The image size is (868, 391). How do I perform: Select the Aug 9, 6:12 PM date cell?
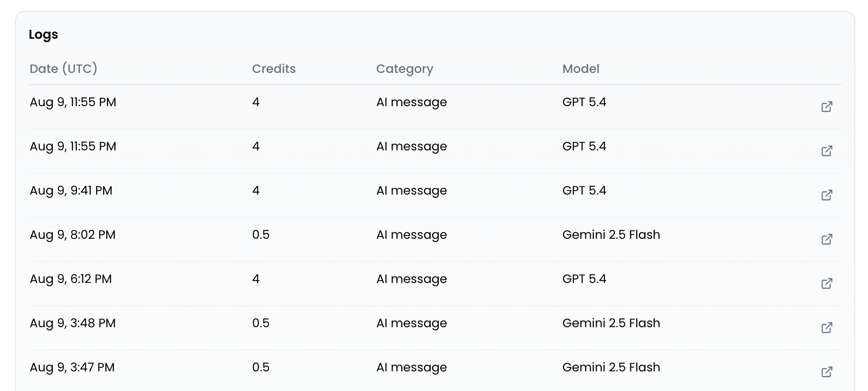point(71,279)
